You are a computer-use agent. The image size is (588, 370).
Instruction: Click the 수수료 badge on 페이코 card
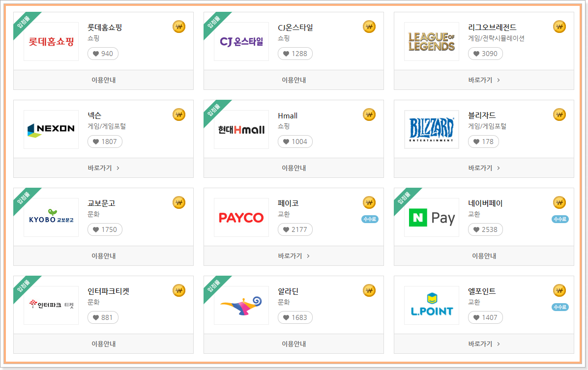(x=370, y=219)
